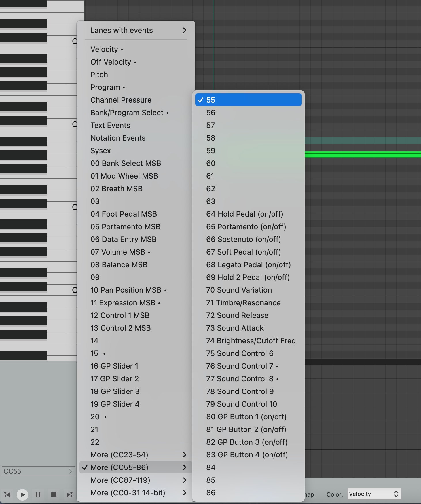Skip to end with forward button
This screenshot has height=504, width=421.
[x=69, y=495]
